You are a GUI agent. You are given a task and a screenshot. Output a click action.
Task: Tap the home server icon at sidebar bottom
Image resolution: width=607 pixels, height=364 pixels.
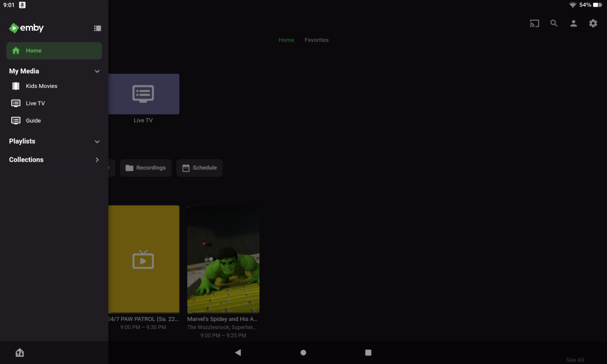20,352
